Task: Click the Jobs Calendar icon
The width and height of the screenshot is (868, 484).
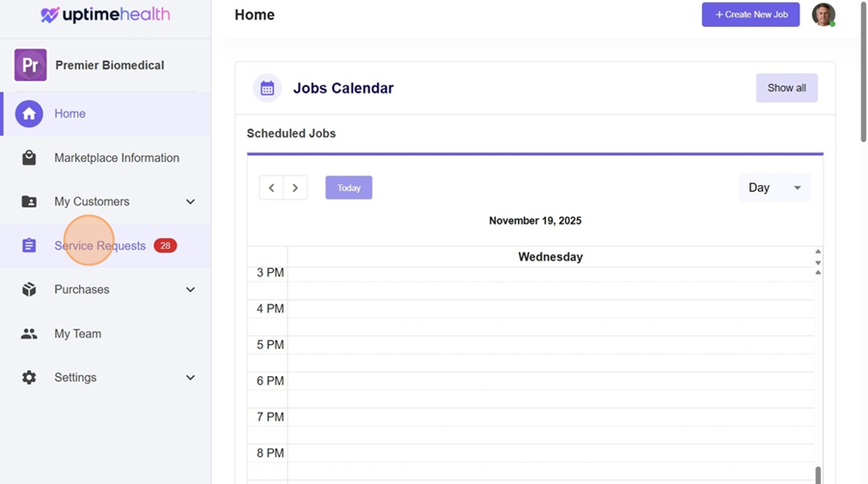Action: 267,89
